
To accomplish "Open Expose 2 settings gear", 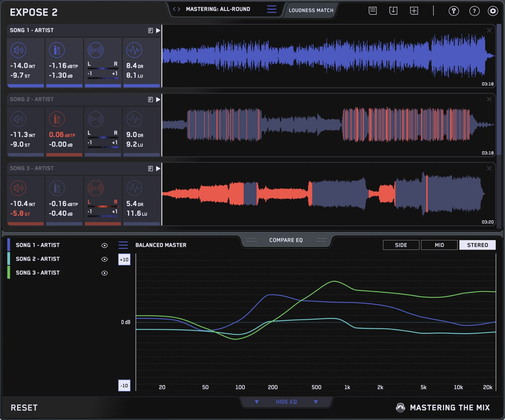I will [493, 11].
